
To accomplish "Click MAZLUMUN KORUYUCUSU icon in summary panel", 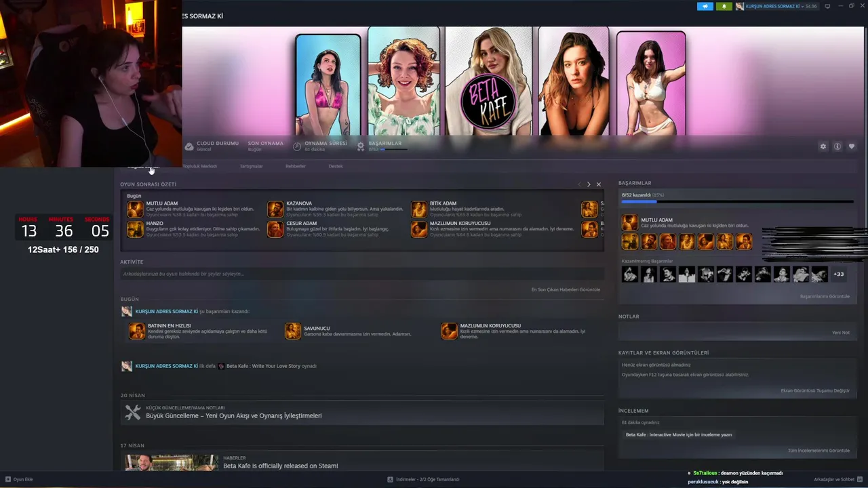I will [x=419, y=229].
